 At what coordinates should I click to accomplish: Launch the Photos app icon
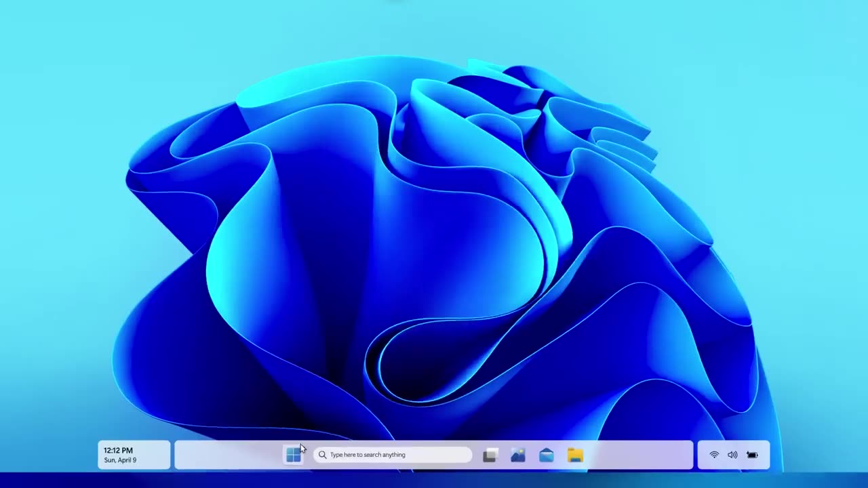(518, 455)
